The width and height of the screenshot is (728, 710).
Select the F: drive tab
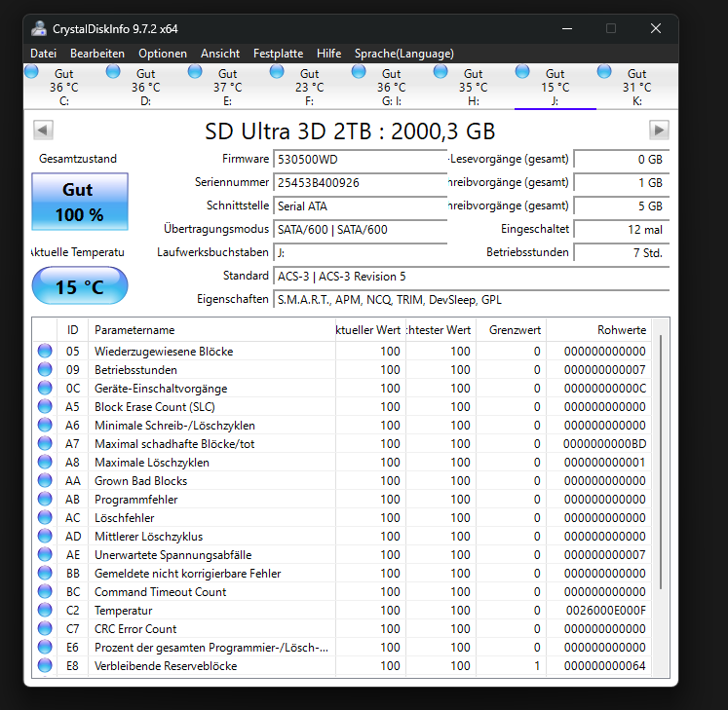click(309, 87)
